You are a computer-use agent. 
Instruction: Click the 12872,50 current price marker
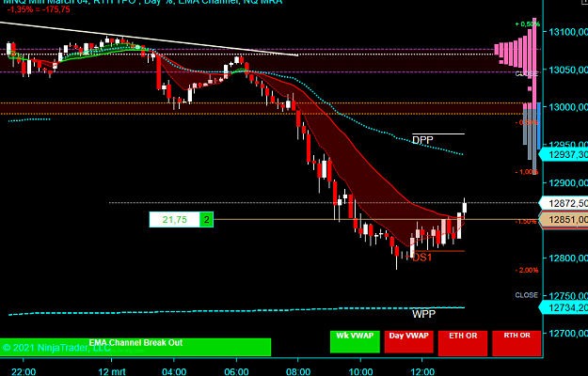click(564, 203)
